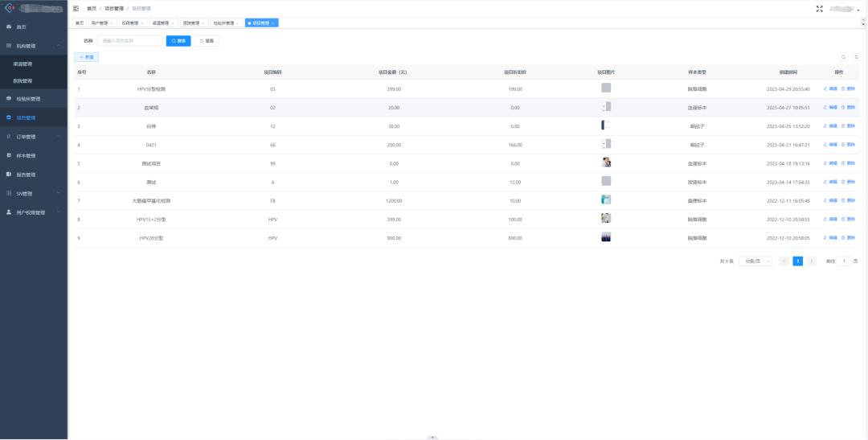868x440 pixels.
Task: Edit the 白带 row
Action: (x=830, y=125)
